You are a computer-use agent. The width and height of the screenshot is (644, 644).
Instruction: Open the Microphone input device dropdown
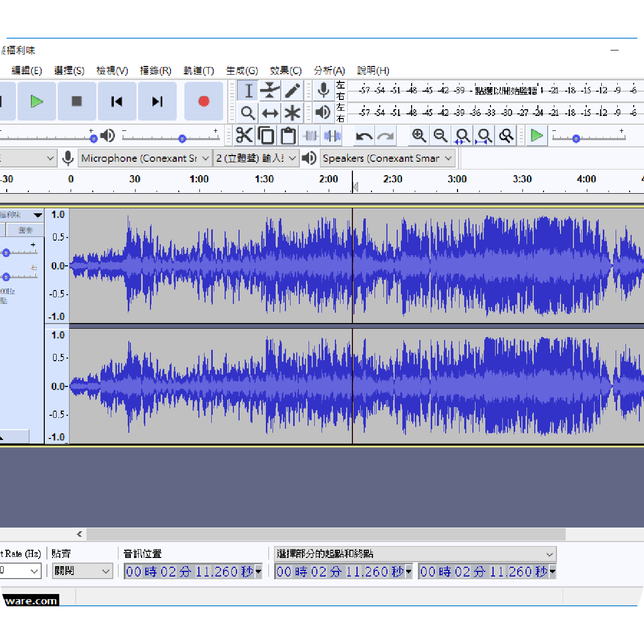[x=145, y=158]
